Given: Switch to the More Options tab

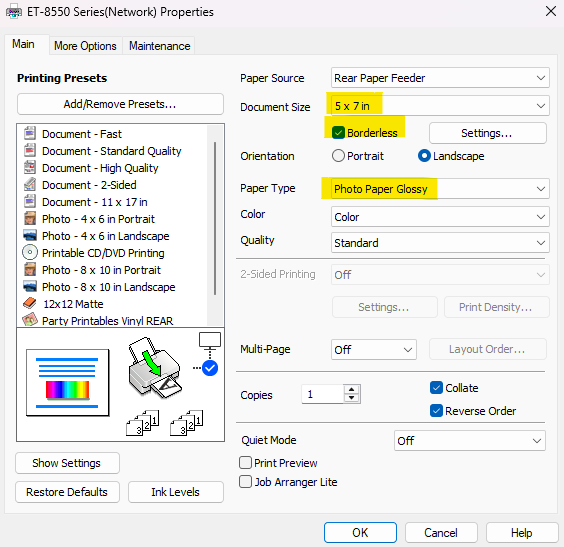Looking at the screenshot, I should [85, 46].
